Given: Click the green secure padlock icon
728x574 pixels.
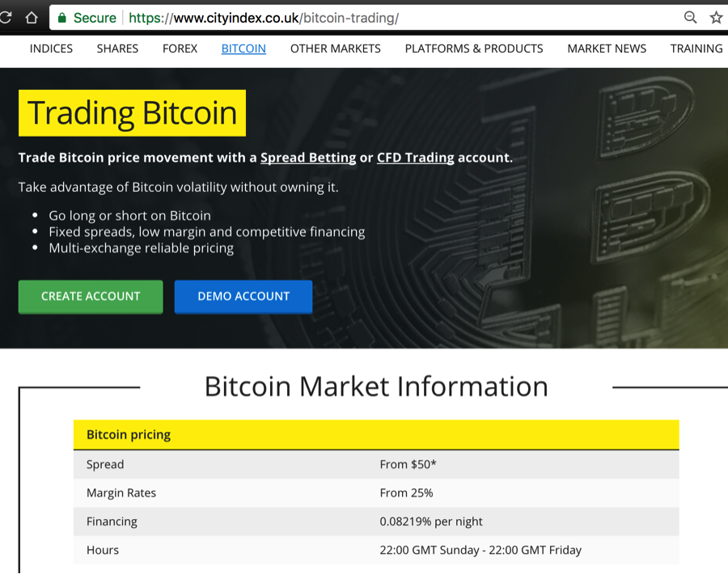Looking at the screenshot, I should 61,18.
